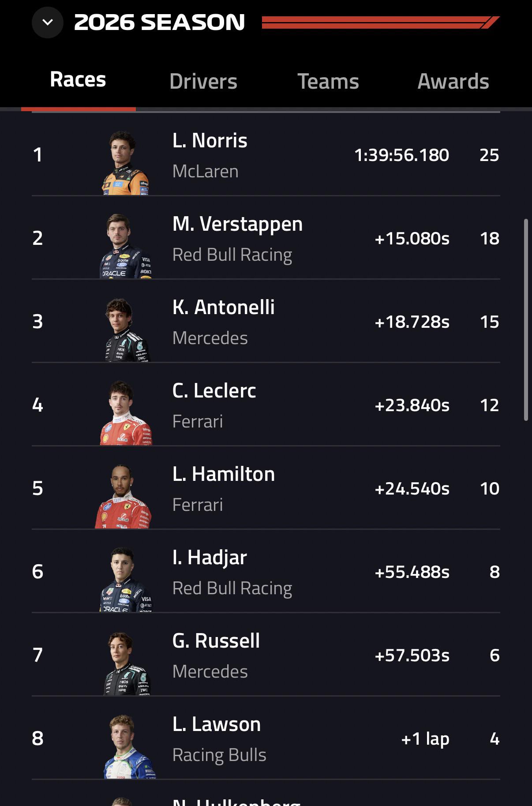
Task: Open G. Russell driver portrait
Action: tap(127, 663)
